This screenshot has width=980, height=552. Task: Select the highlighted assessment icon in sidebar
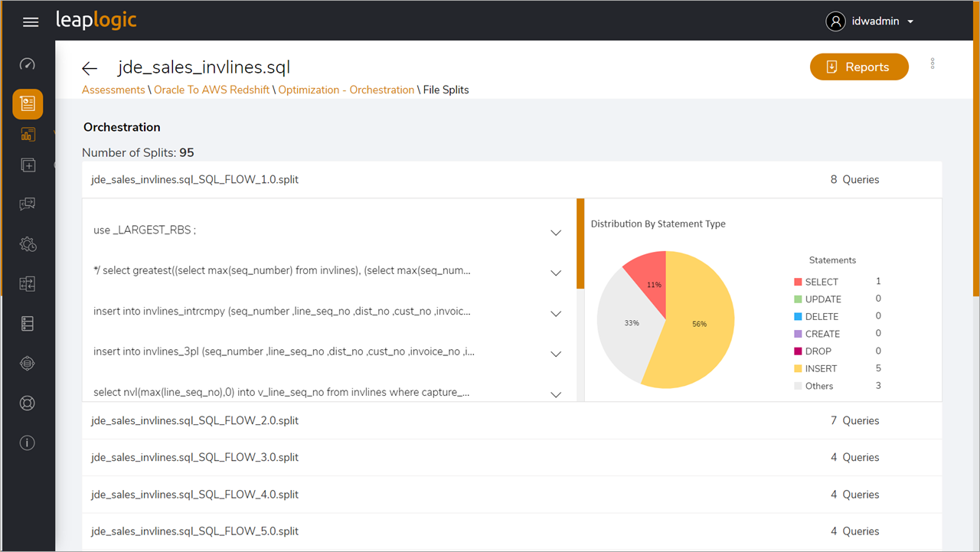pos(28,104)
